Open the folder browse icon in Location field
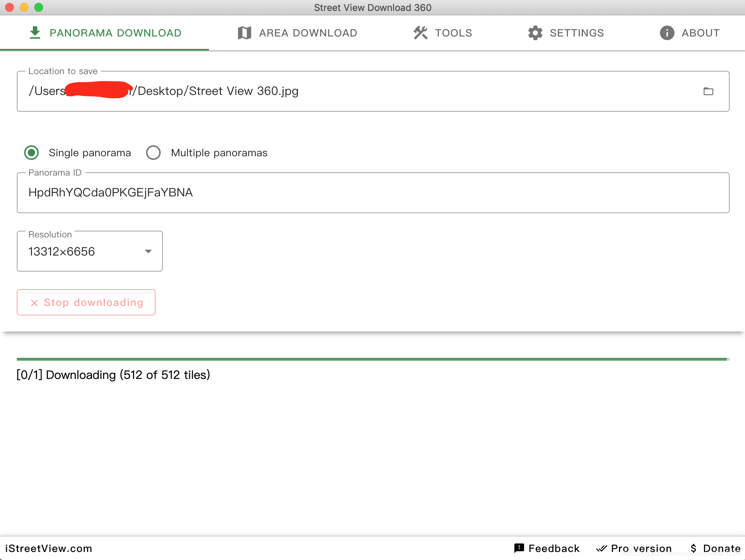This screenshot has width=745, height=560. click(x=708, y=91)
